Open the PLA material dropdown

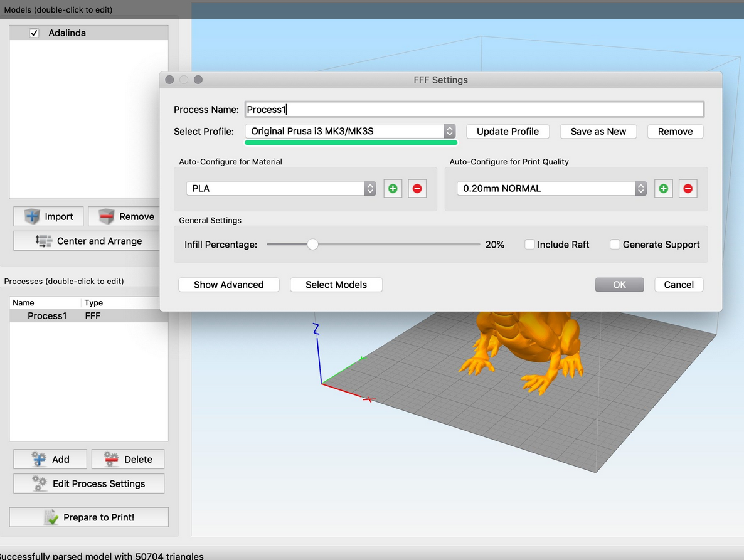(281, 189)
